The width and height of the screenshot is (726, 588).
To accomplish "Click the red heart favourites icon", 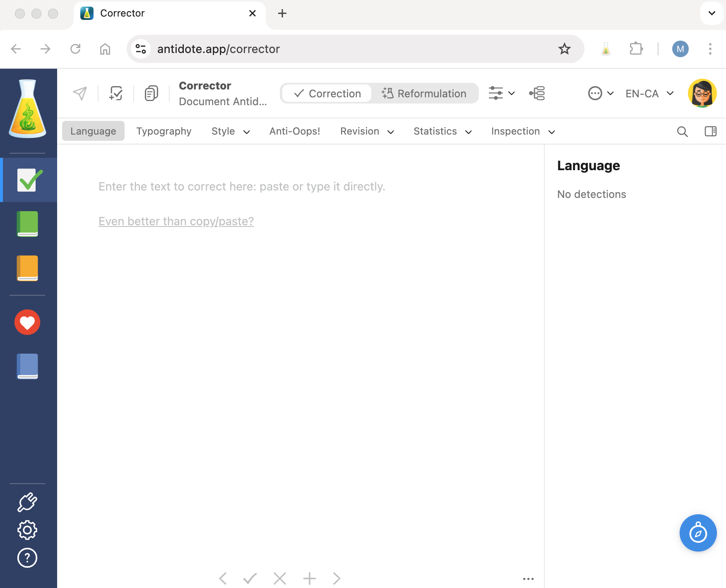I will point(27,322).
